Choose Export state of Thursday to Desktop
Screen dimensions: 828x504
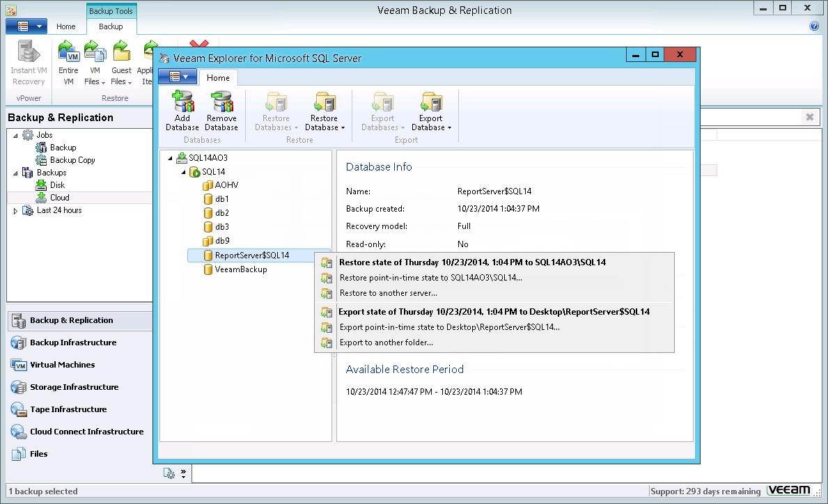coord(494,312)
